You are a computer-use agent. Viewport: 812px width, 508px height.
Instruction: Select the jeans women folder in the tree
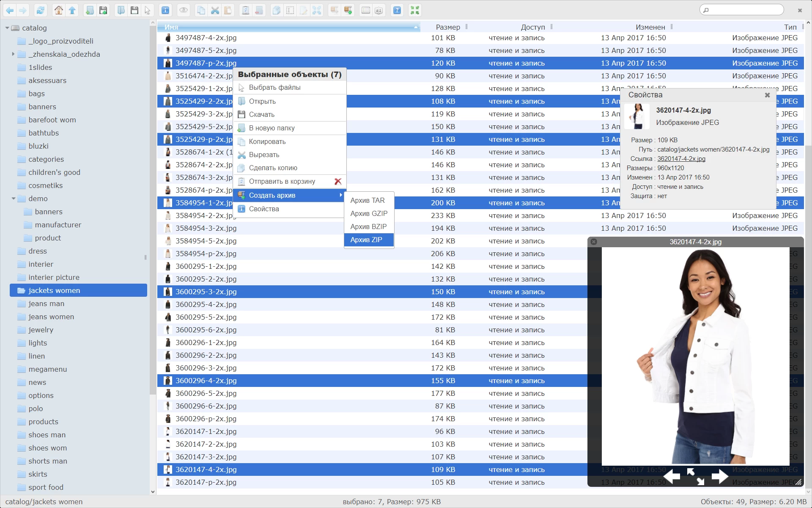pyautogui.click(x=78, y=317)
